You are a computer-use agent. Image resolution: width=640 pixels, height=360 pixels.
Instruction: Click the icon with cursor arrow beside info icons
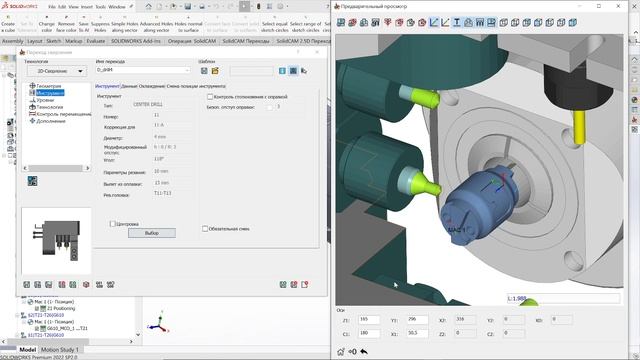tap(304, 71)
